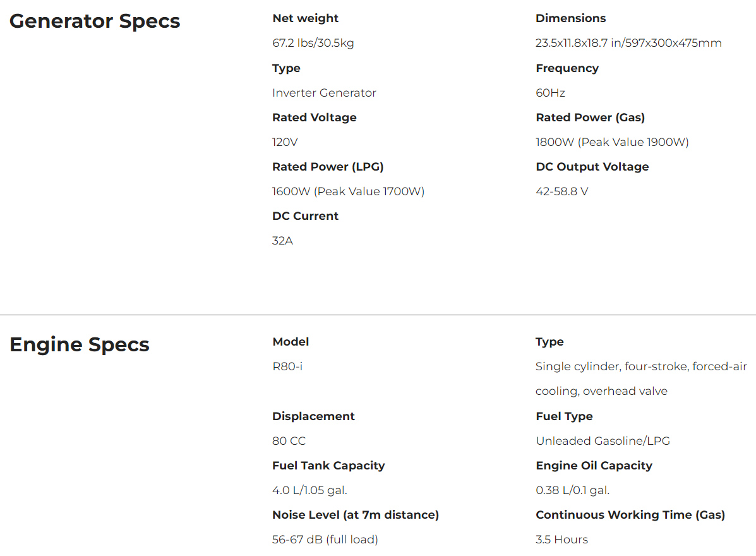Click the 67.2 lbs/30.5kg weight value
The width and height of the screenshot is (756, 556).
(x=313, y=43)
